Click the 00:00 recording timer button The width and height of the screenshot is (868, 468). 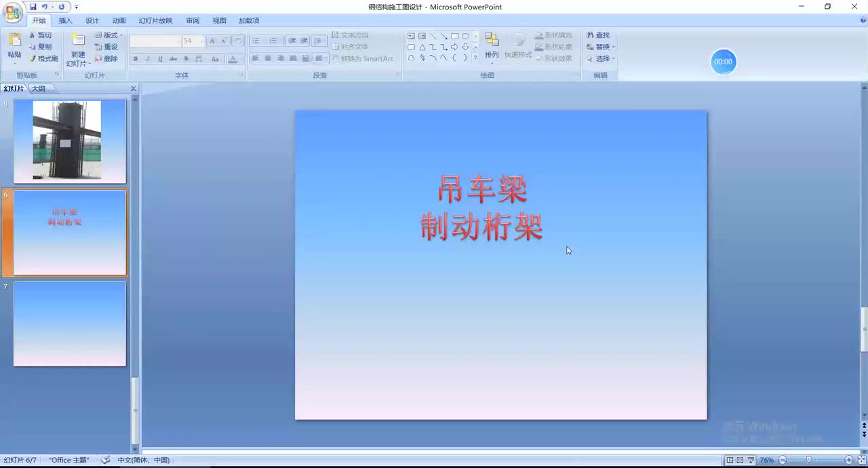(x=723, y=62)
